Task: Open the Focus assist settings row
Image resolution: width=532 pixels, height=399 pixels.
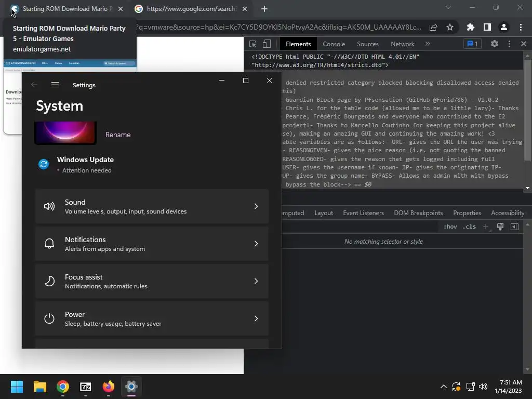Action: [x=152, y=281]
